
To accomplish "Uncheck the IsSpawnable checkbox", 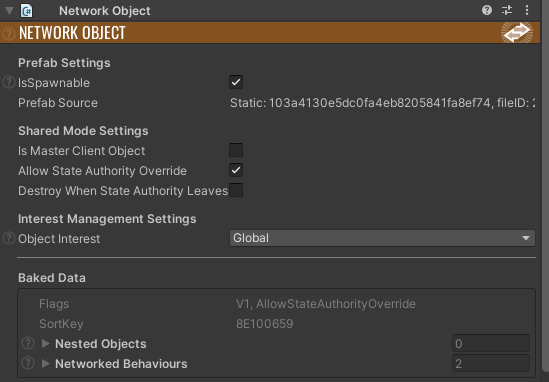I will (x=236, y=82).
